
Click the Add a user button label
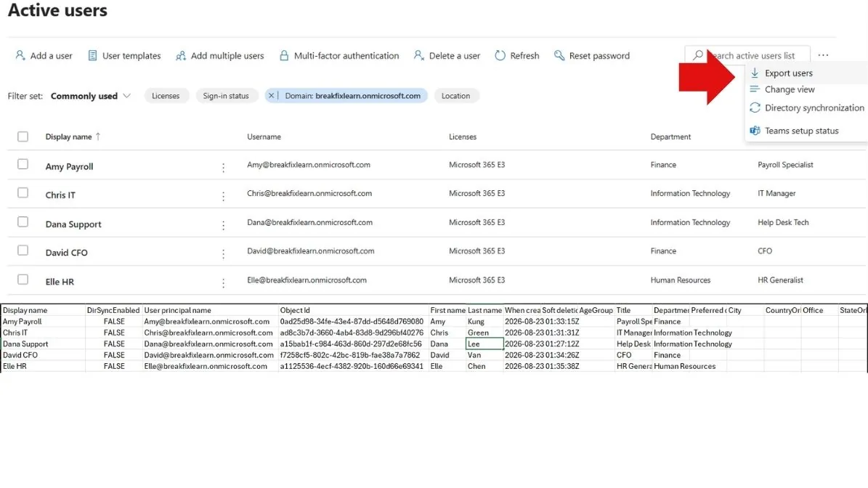51,55
